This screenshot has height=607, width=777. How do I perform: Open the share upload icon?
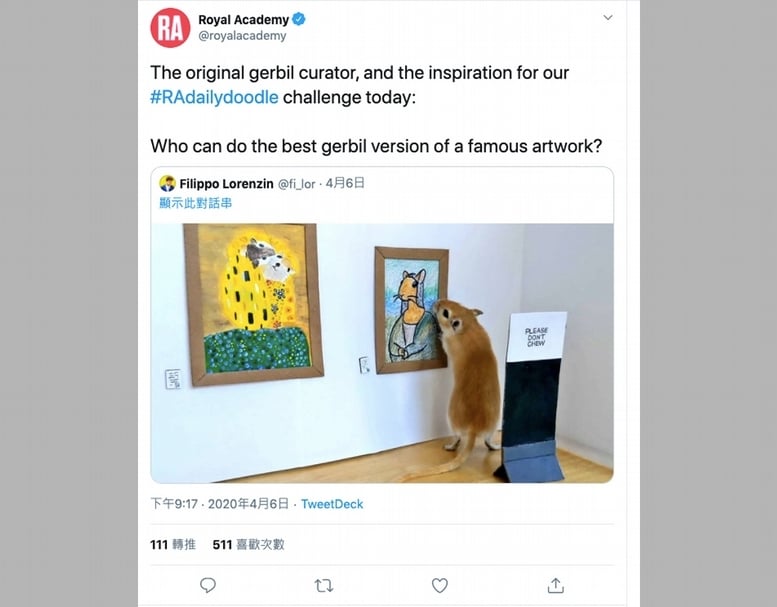coord(555,586)
